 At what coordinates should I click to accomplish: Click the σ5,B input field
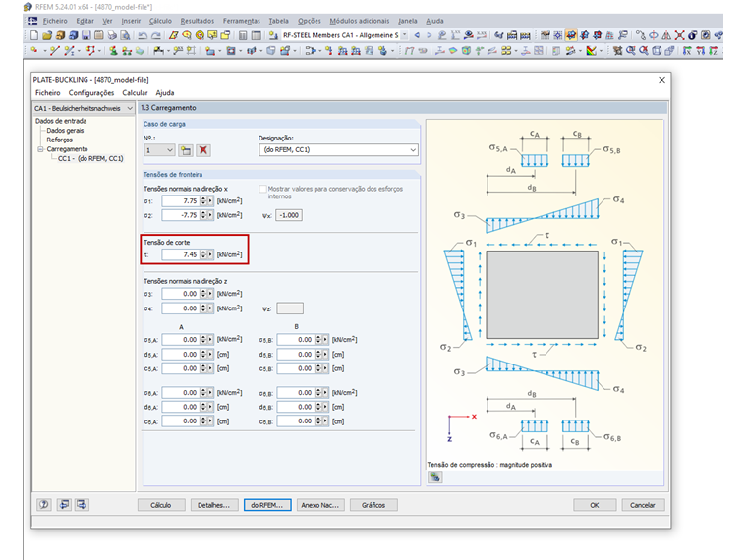pyautogui.click(x=296, y=340)
